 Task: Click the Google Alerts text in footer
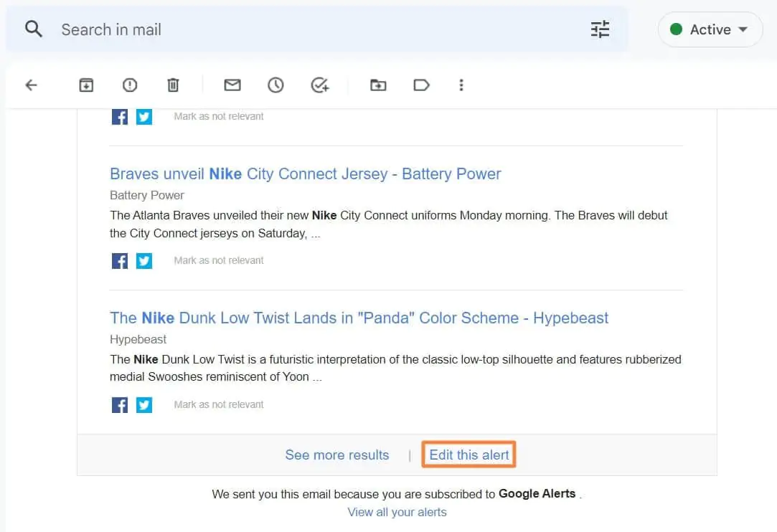point(537,494)
